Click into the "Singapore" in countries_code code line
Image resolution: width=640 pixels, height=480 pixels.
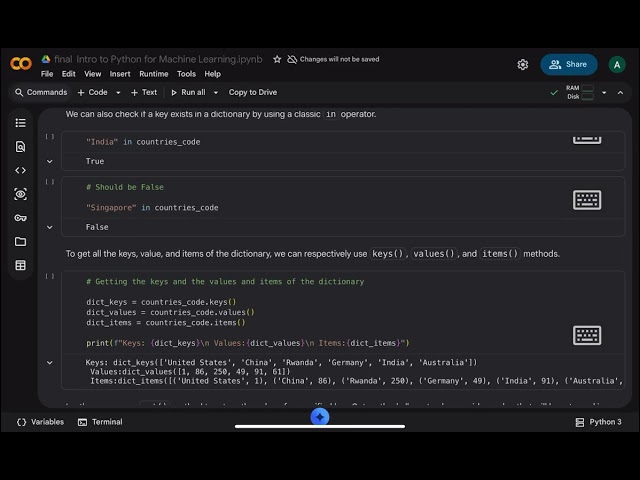[152, 208]
